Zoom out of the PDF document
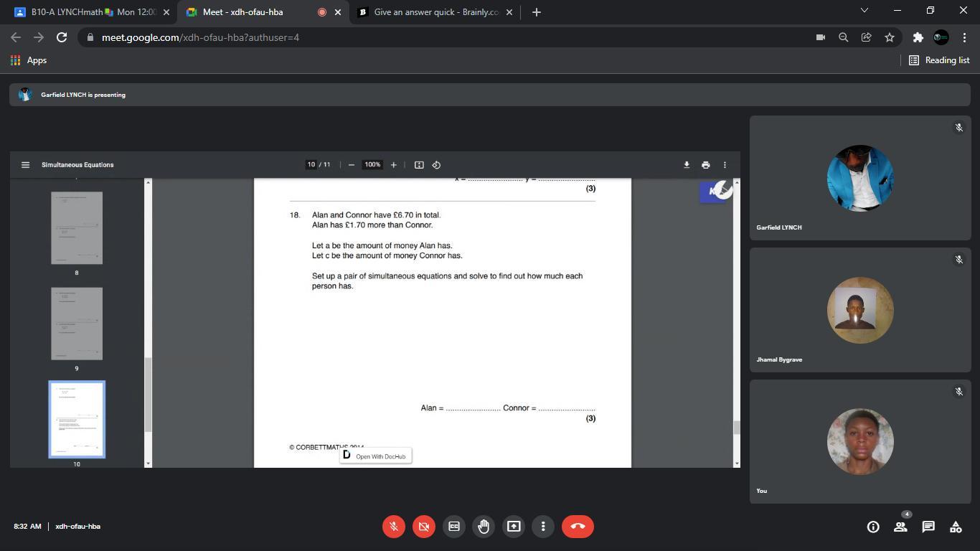This screenshot has height=551, width=980. click(352, 165)
